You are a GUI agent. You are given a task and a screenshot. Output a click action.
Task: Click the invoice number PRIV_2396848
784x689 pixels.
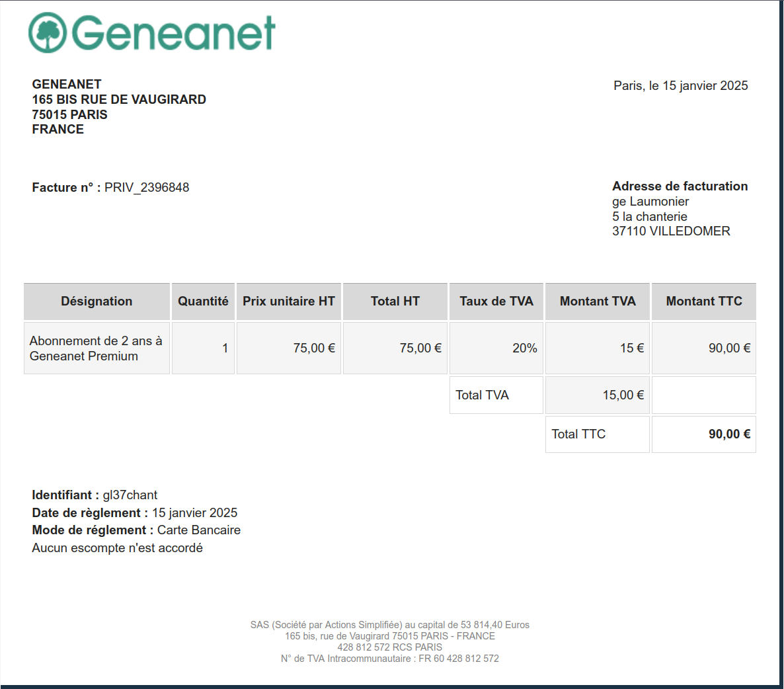[147, 188]
